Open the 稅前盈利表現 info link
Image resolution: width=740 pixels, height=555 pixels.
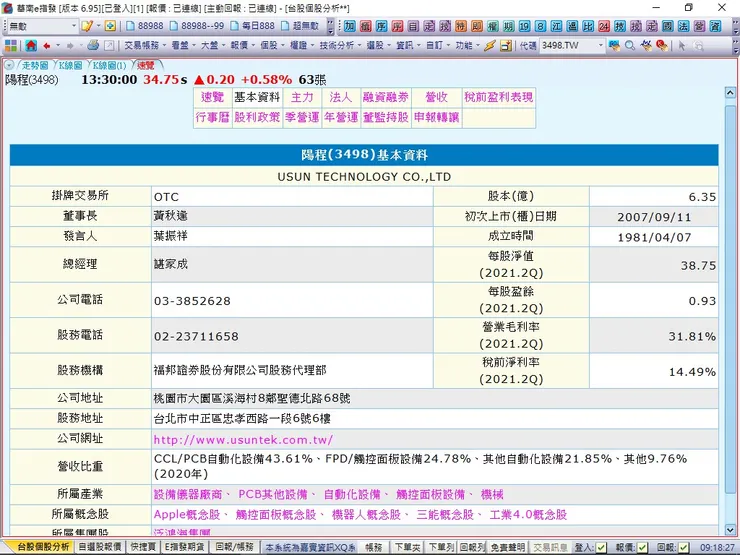tap(498, 97)
